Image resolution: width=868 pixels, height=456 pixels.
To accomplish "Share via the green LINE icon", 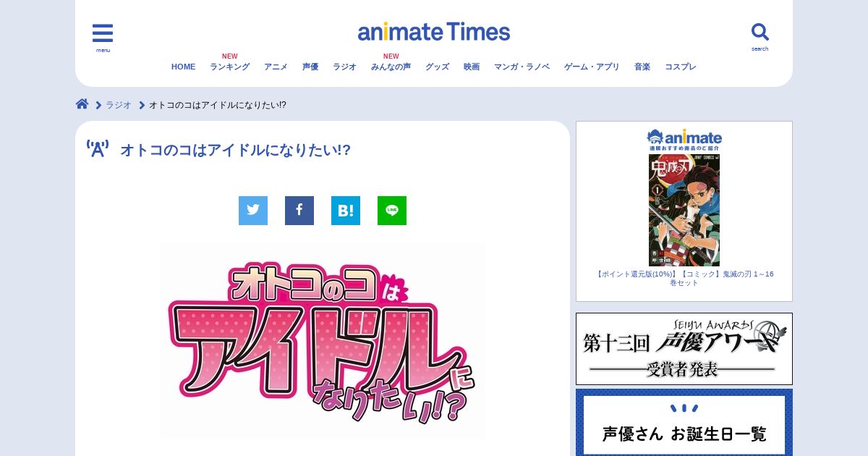I will point(392,211).
